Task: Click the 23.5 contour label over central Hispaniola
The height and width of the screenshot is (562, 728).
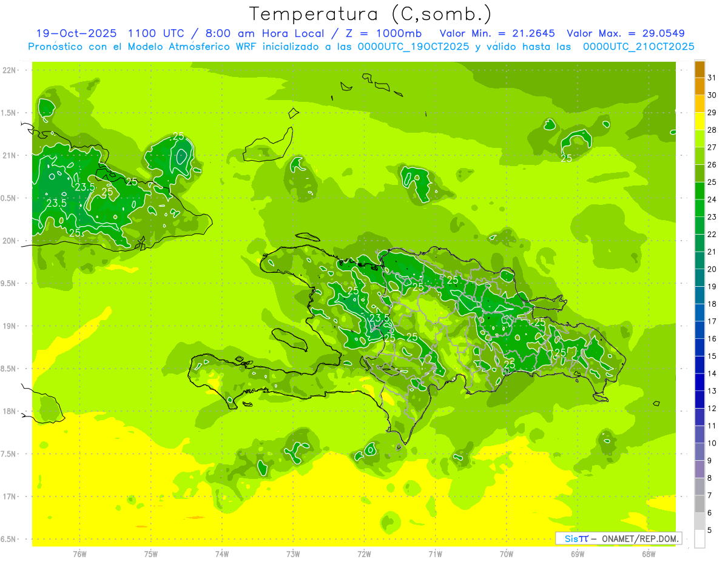Action: pyautogui.click(x=379, y=318)
